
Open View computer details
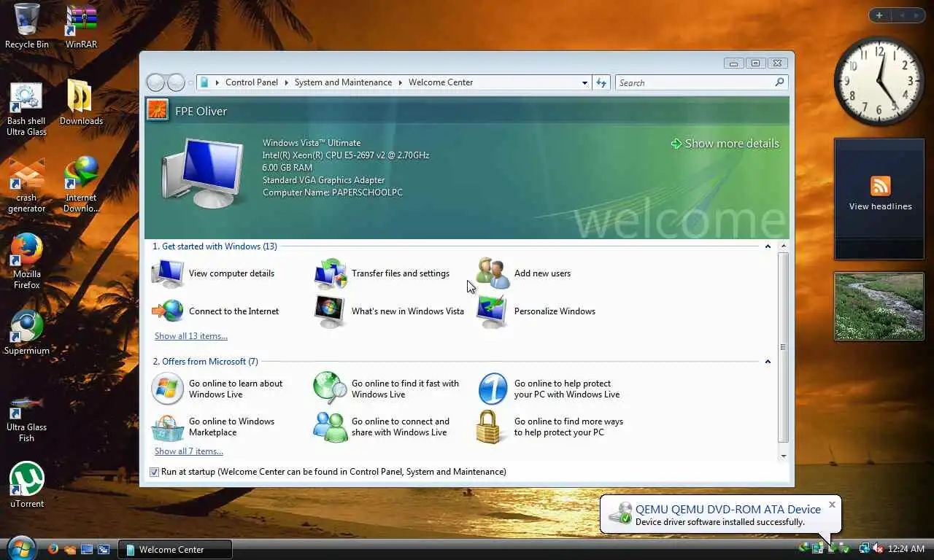click(x=213, y=273)
